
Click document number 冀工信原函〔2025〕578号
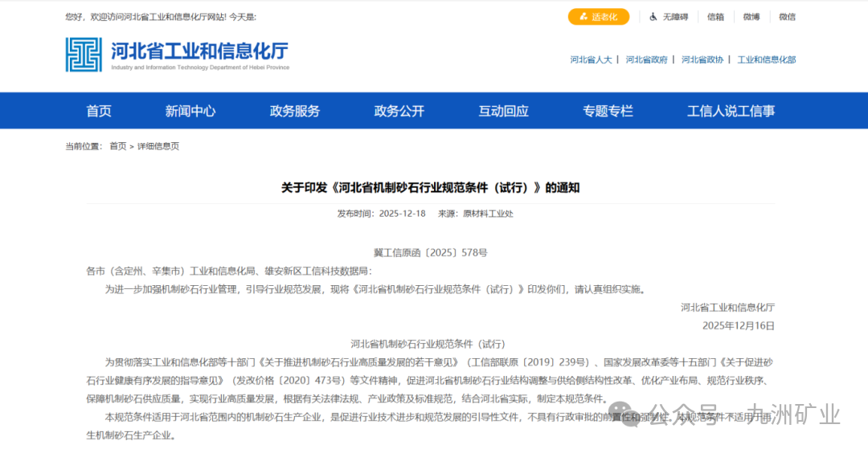[x=430, y=253]
